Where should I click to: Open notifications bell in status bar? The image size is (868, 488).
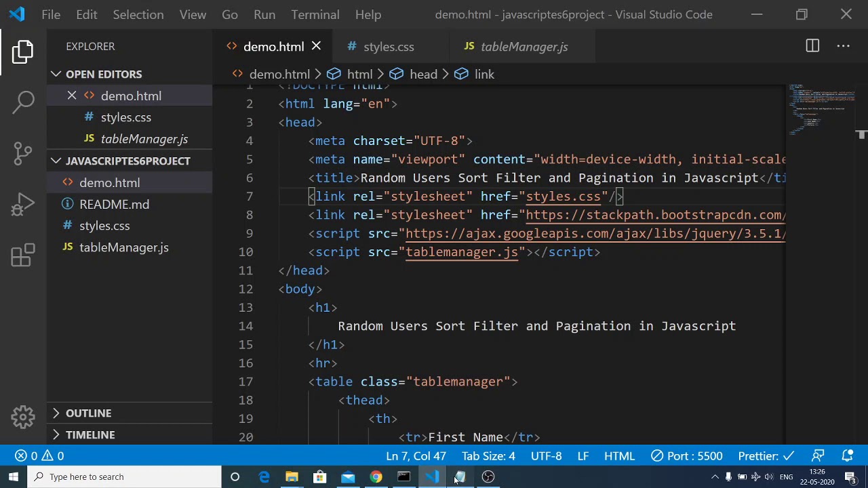tap(847, 456)
